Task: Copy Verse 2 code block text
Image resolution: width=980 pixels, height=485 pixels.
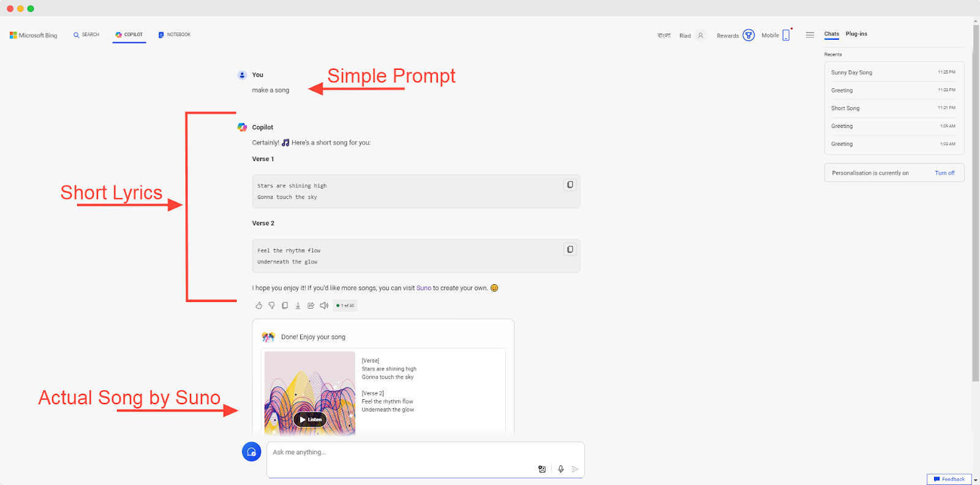Action: [x=570, y=250]
